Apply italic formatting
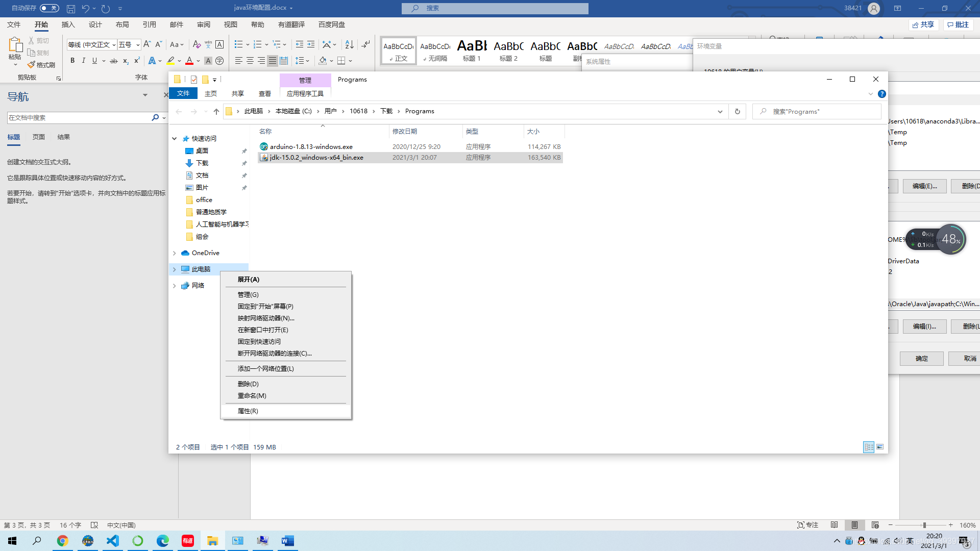Screen dimensions: 980x551 tap(84, 61)
